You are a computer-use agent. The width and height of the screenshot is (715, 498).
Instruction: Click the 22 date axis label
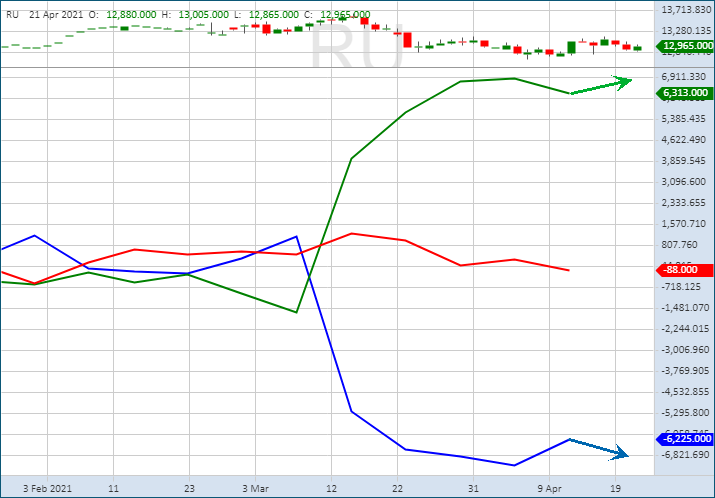(x=398, y=490)
